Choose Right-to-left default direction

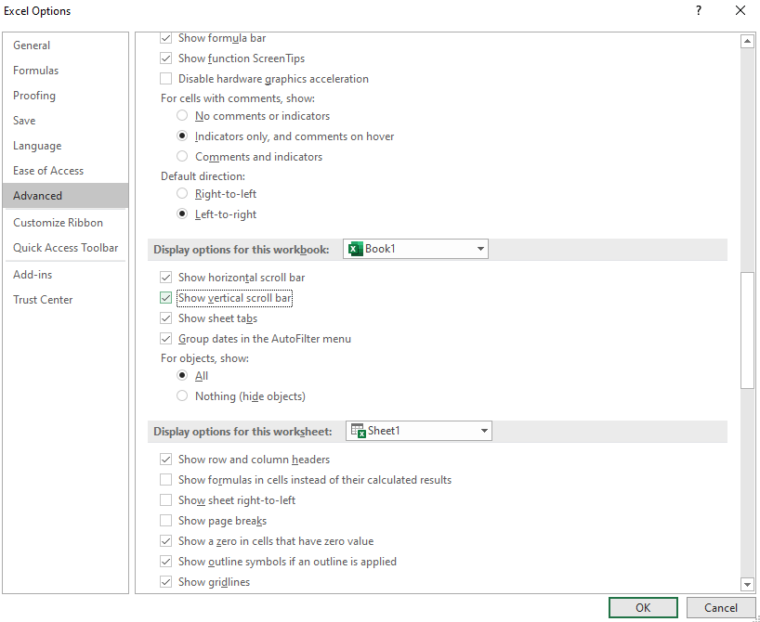pyautogui.click(x=182, y=194)
